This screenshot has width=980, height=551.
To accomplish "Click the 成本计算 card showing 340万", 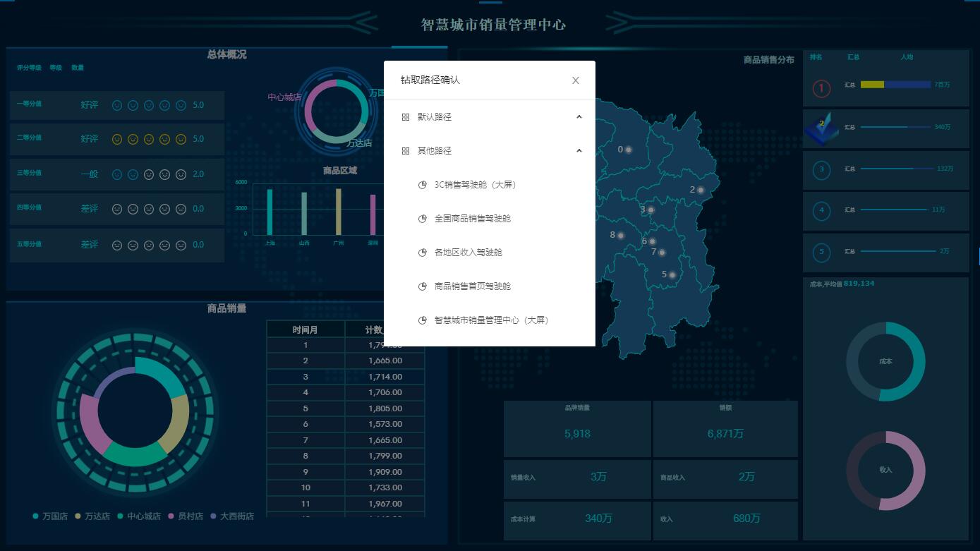I will (577, 521).
